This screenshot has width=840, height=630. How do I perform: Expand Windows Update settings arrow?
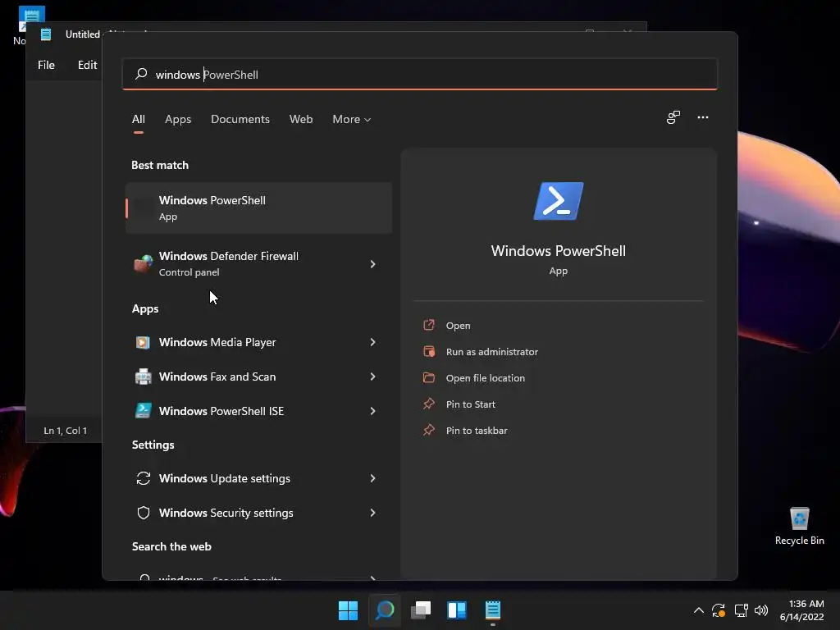pyautogui.click(x=373, y=478)
